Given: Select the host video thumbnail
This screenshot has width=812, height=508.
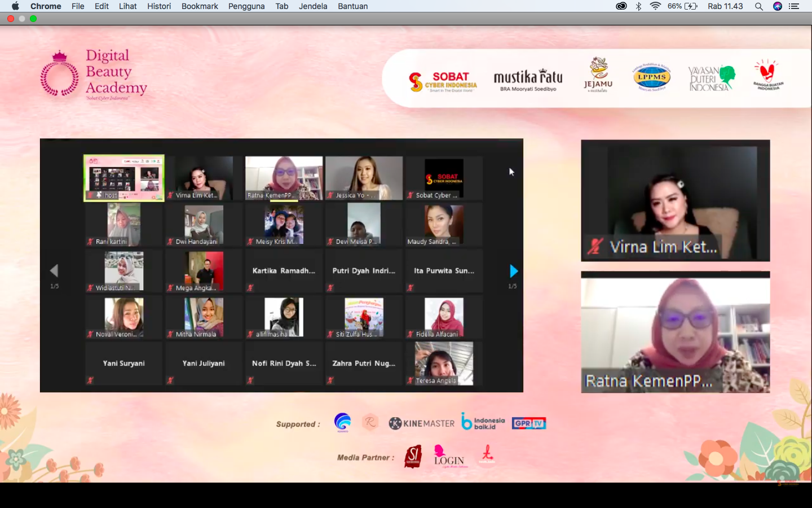Looking at the screenshot, I should pos(124,178).
